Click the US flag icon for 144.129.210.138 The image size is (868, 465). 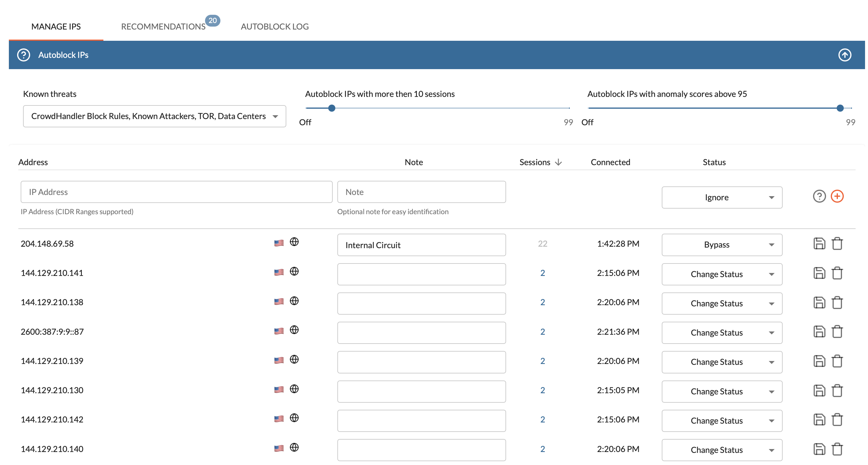click(279, 301)
